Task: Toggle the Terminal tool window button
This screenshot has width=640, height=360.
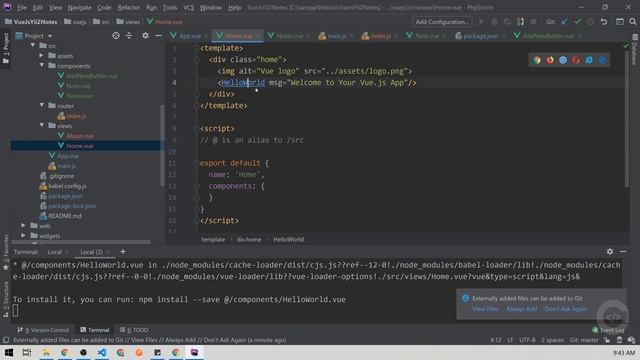Action: click(x=95, y=330)
